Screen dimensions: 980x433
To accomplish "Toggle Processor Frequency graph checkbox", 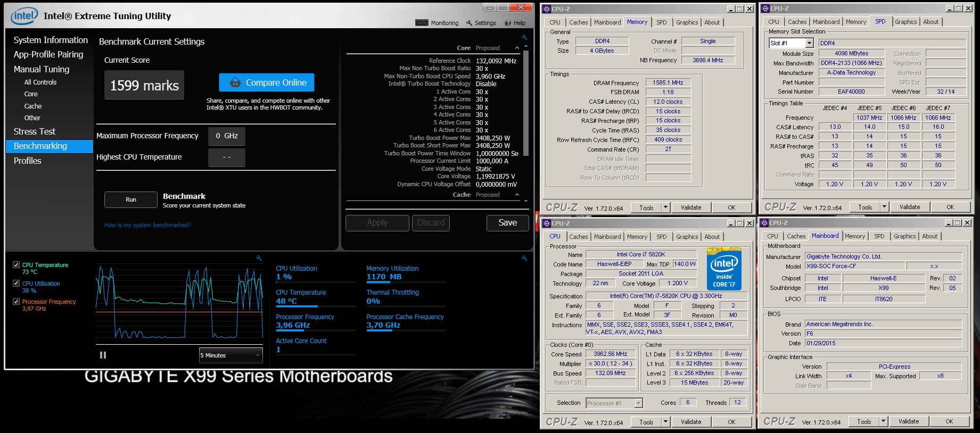I will click(16, 302).
